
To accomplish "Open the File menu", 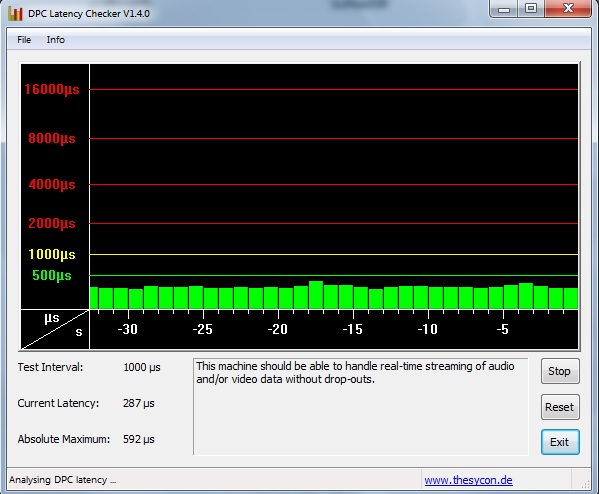I will [24, 40].
